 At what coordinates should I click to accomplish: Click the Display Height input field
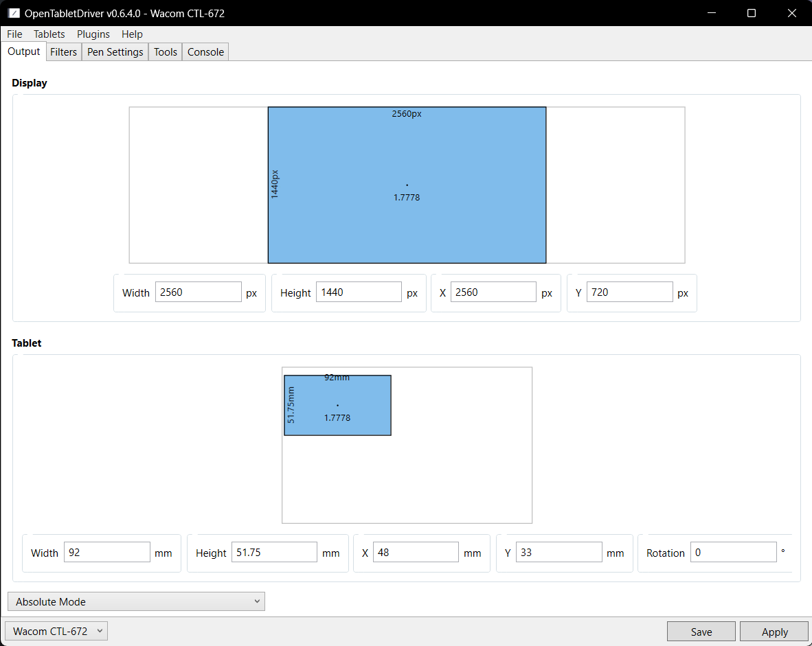pos(359,292)
